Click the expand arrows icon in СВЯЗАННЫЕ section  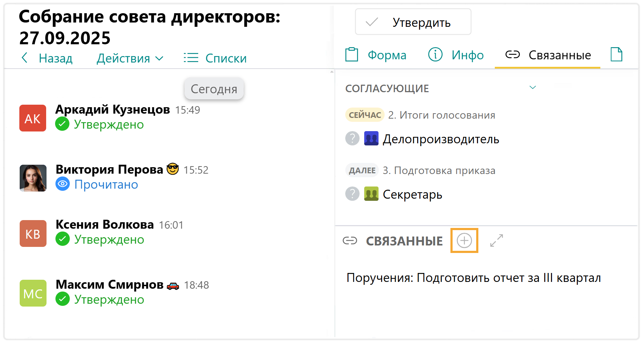[496, 240]
